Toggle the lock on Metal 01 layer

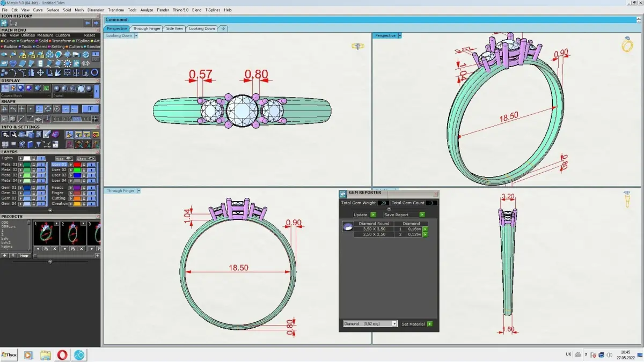click(x=34, y=165)
